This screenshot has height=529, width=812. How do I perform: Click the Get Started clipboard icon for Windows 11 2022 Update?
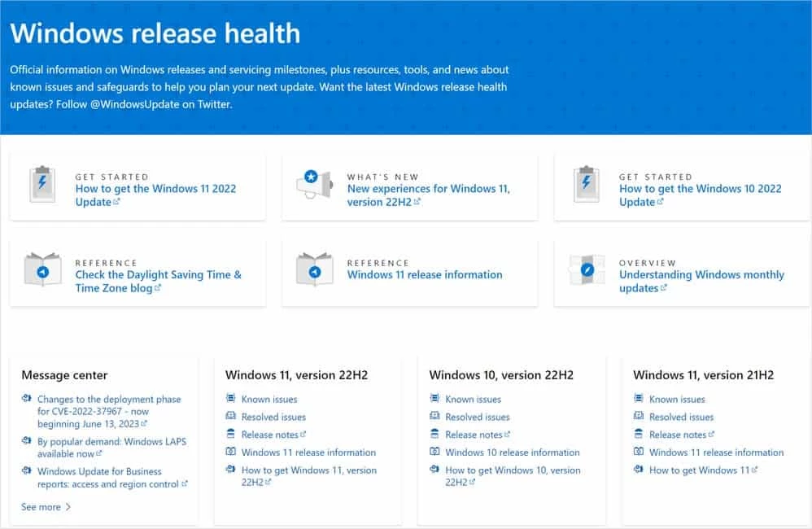tap(41, 183)
